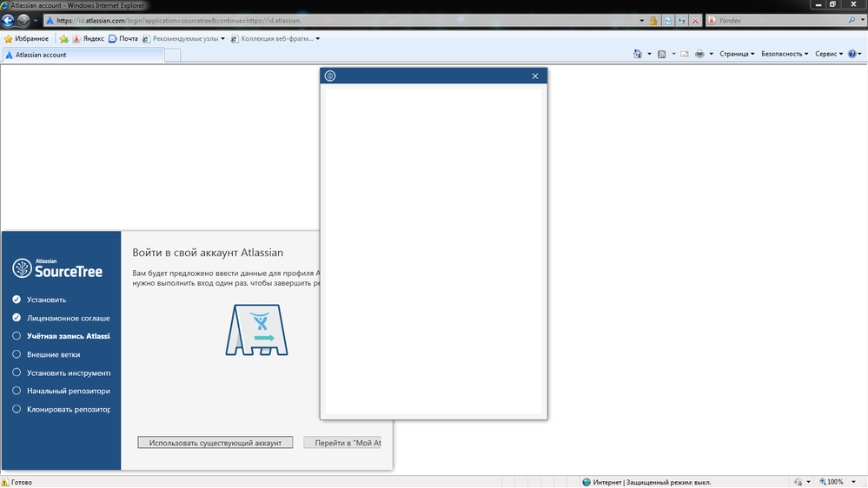
Task: Expand the privacy icon dropdown arrow
Action: click(808, 483)
